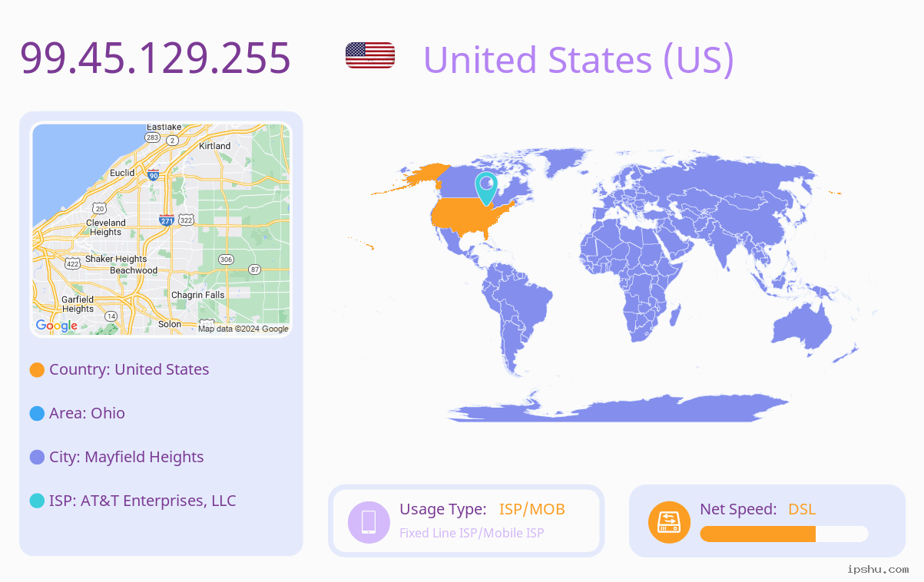Click the mobile phone usage type icon
The width and height of the screenshot is (924, 582).
369,521
